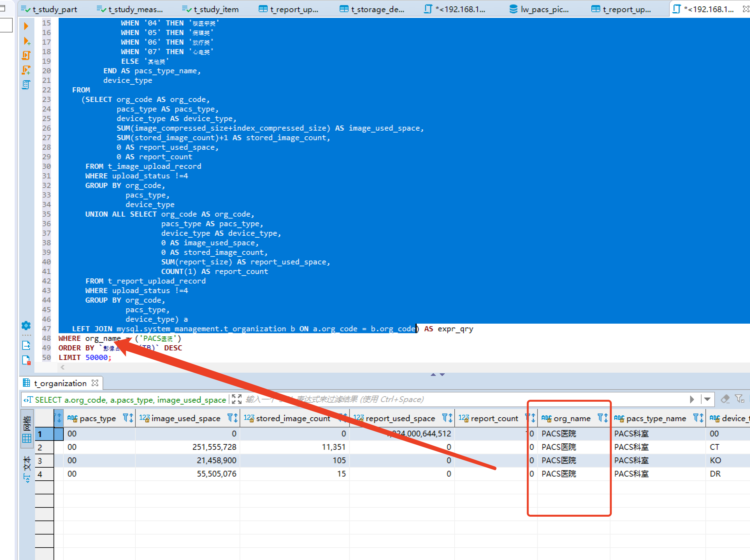
Task: Select stored_image_count cell showing 105
Action: point(295,460)
